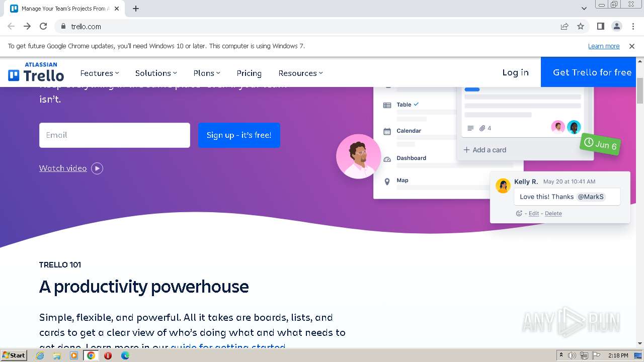Click the man with glasses avatar circle
This screenshot has width=644, height=362.
point(359,156)
